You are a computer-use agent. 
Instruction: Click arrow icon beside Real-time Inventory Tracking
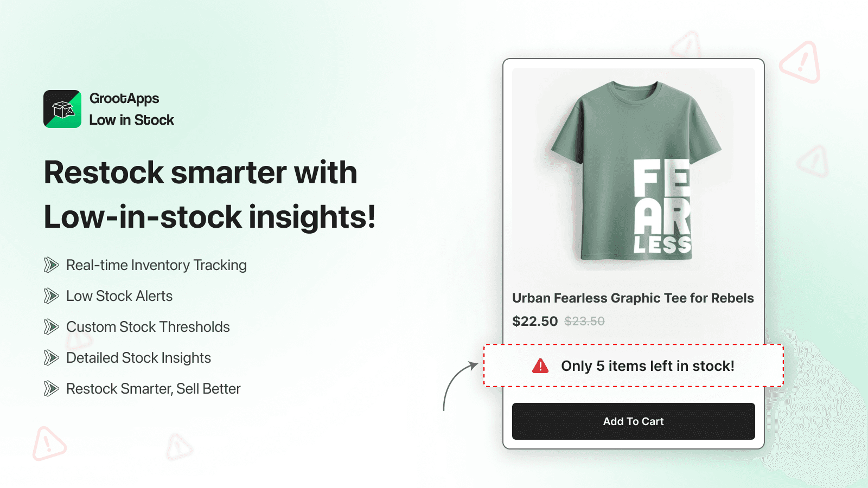[51, 265]
